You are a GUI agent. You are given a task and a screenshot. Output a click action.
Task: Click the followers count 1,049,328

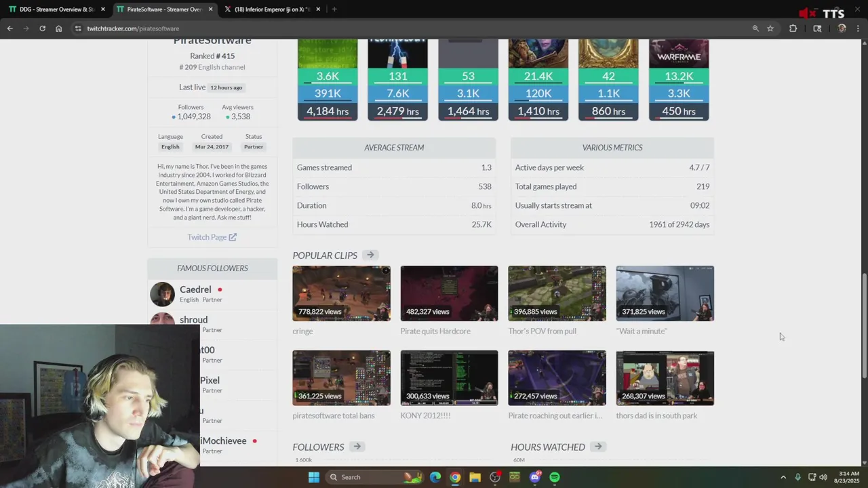193,117
